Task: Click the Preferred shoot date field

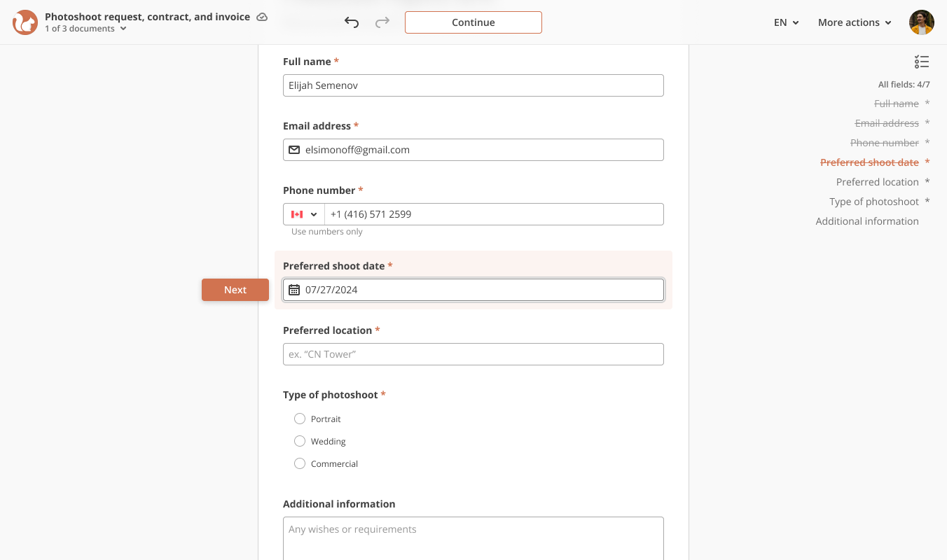Action: [473, 290]
